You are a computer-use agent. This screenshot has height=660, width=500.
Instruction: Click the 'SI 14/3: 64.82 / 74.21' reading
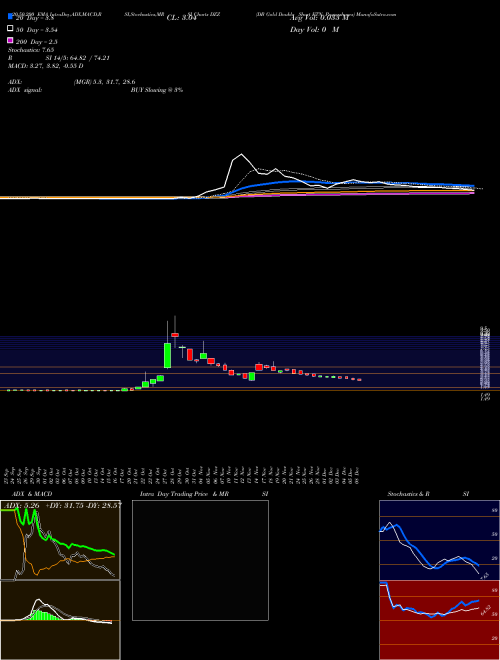(x=78, y=58)
